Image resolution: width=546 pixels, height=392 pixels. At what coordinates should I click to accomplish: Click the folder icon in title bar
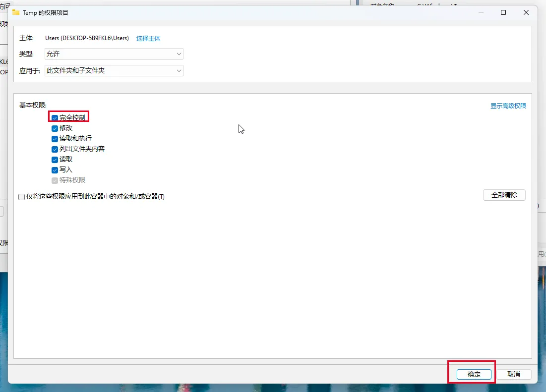[x=16, y=12]
